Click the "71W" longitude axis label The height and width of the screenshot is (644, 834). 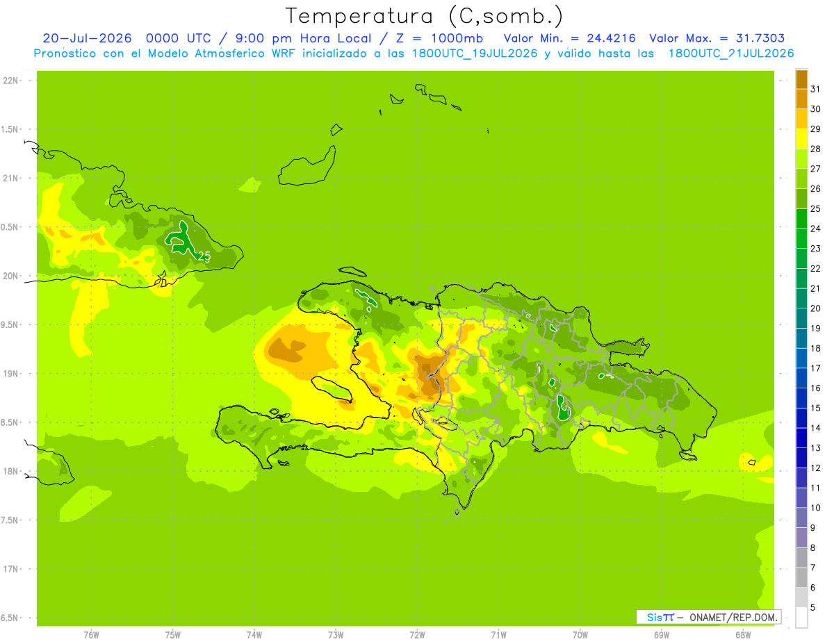(x=498, y=635)
